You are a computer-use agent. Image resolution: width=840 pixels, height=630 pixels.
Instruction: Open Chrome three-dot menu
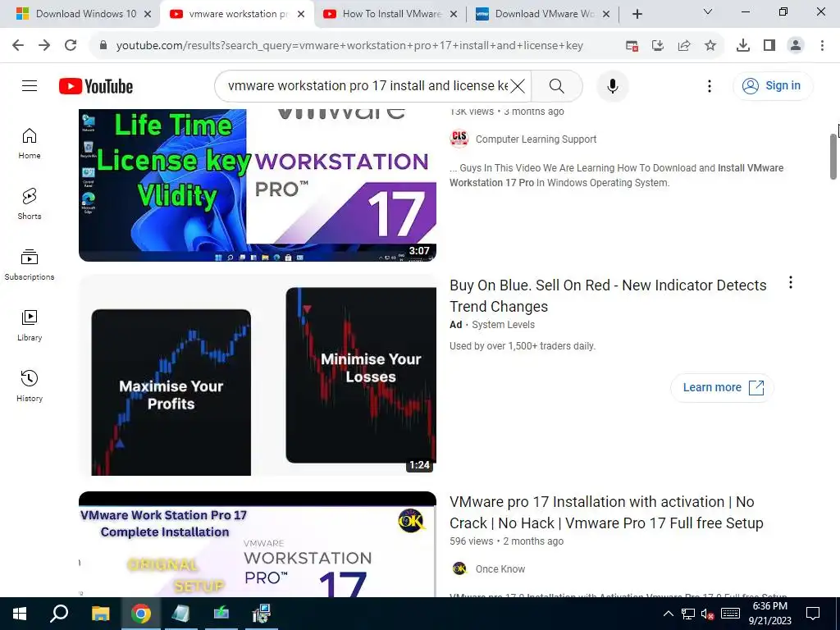[822, 46]
